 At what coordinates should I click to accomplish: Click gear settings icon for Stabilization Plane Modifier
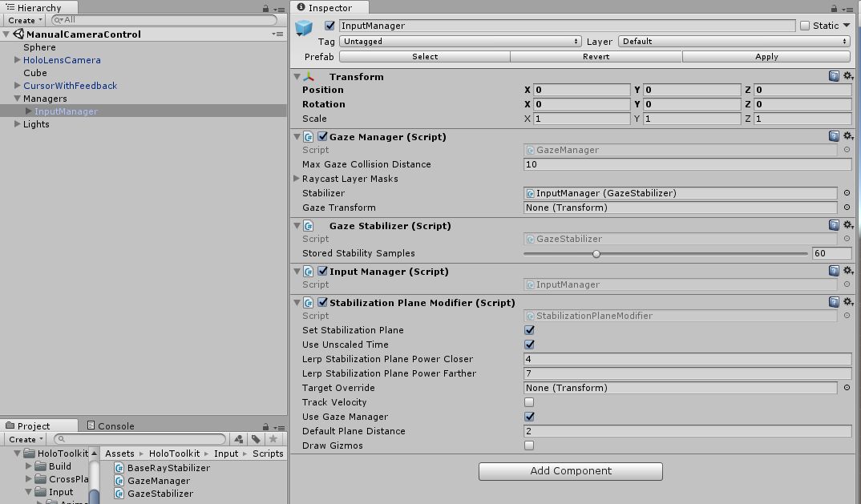click(847, 302)
